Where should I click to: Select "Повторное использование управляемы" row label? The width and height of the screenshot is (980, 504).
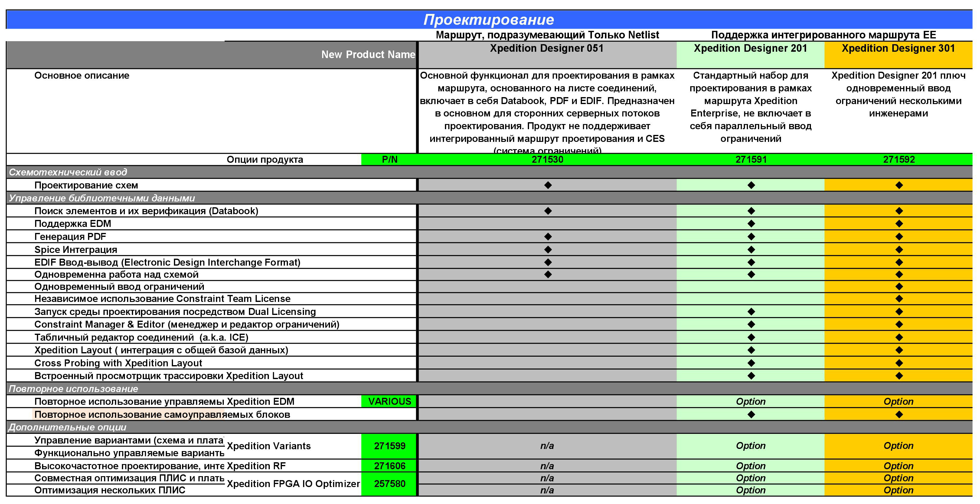tap(129, 402)
